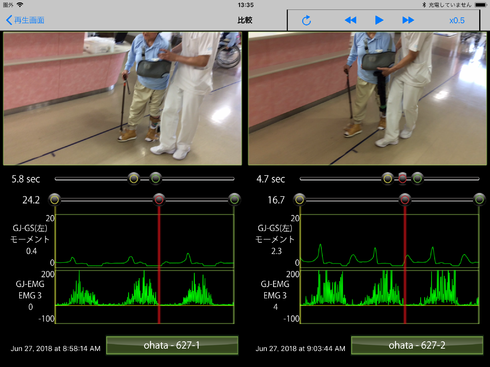The width and height of the screenshot is (490, 367).
Task: Tap the rewind button
Action: pos(350,20)
